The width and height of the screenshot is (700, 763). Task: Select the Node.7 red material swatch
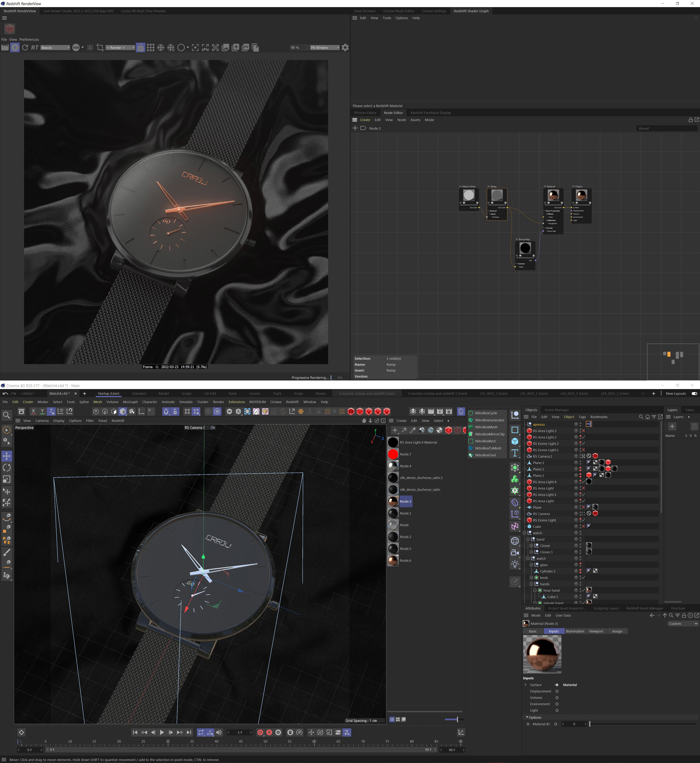[393, 454]
